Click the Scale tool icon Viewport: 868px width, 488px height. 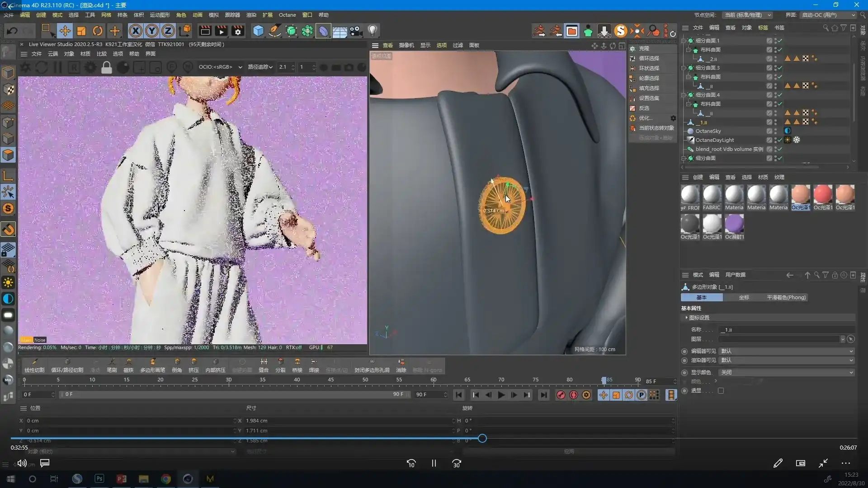pyautogui.click(x=81, y=31)
